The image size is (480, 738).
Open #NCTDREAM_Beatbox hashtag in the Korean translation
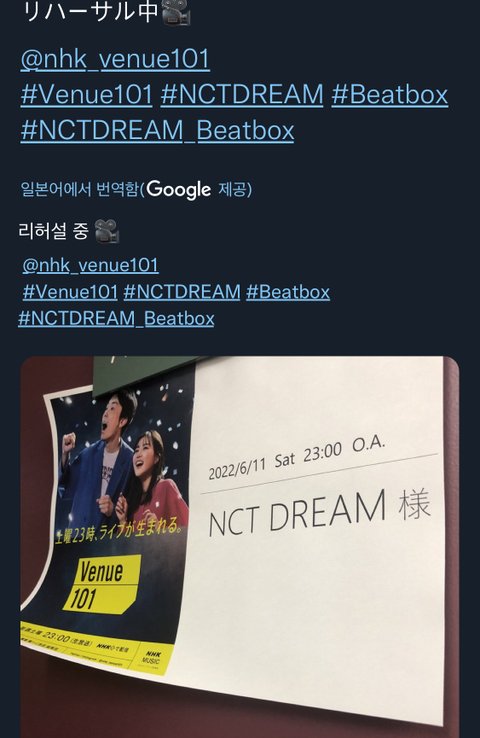116,319
